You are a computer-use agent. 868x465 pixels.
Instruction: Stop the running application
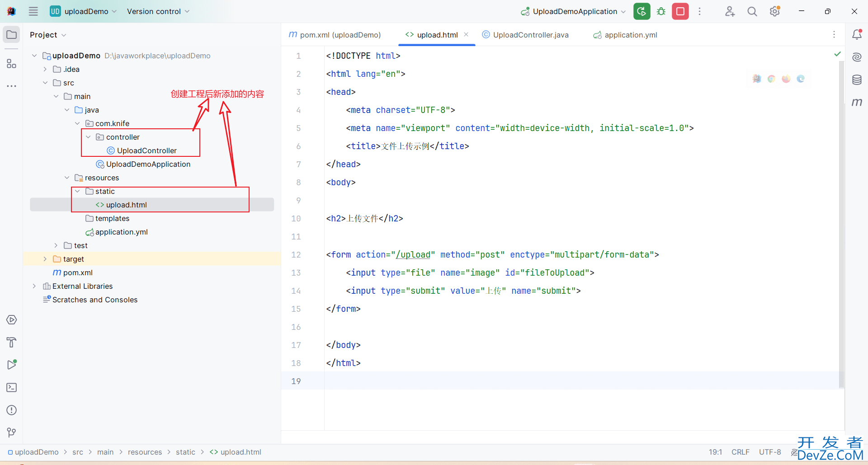(680, 11)
